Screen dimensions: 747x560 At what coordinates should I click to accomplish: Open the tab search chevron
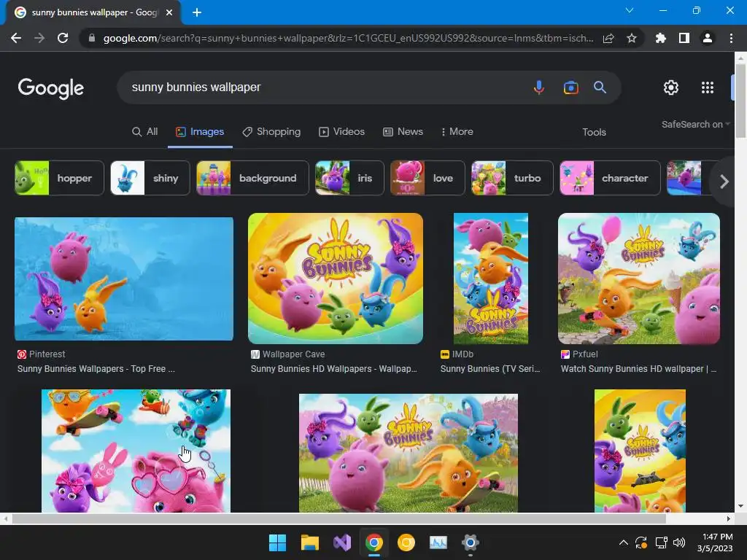click(x=630, y=10)
